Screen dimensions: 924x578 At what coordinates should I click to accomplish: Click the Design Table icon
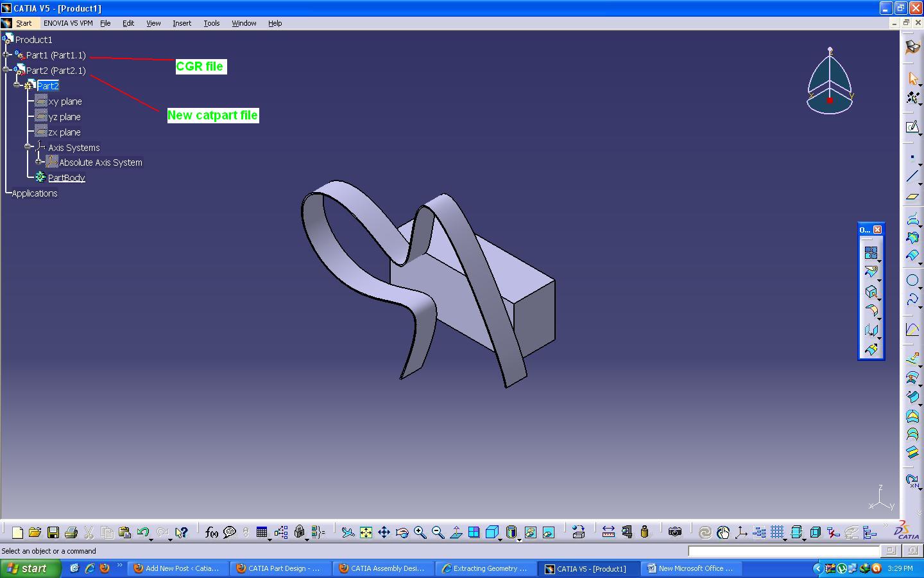pos(261,532)
